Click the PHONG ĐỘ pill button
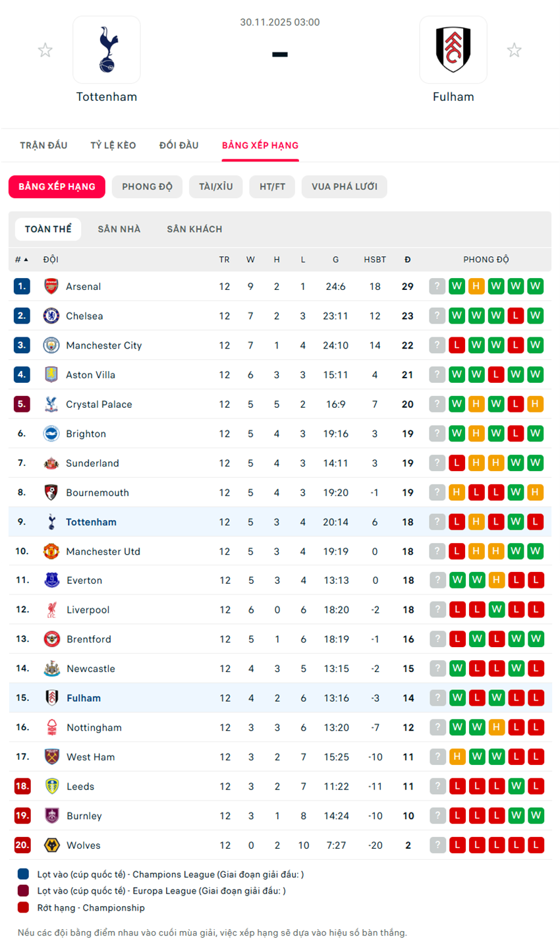This screenshot has width=560, height=939. [x=147, y=186]
